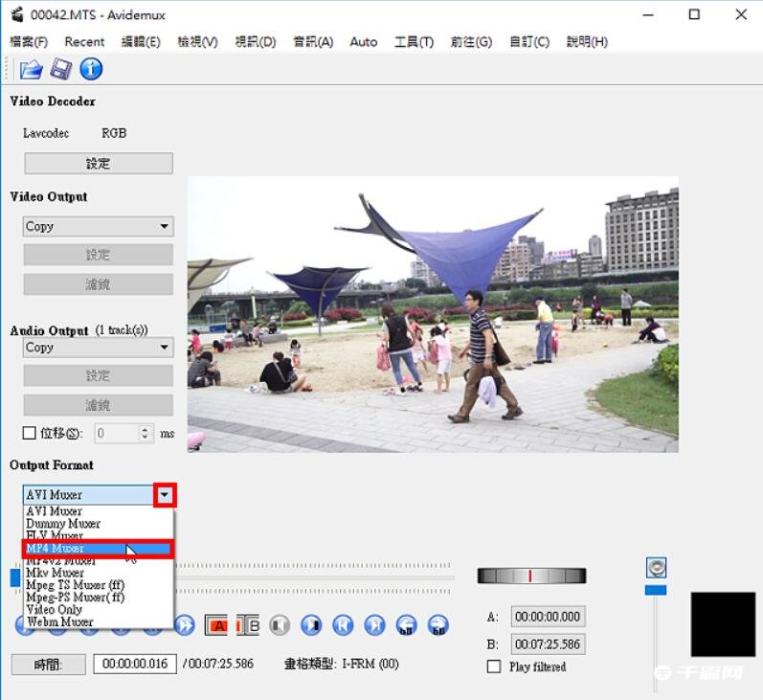Click the blue volume slider handle
Image resolution: width=763 pixels, height=700 pixels.
[656, 590]
